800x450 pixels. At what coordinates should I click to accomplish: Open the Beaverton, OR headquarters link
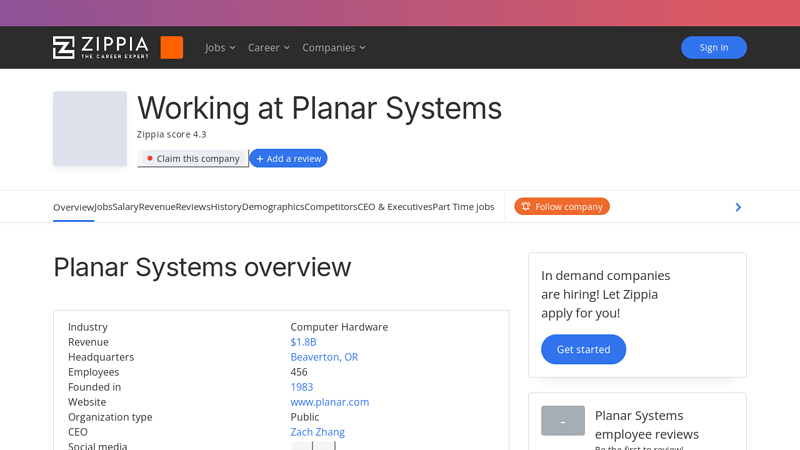click(324, 357)
